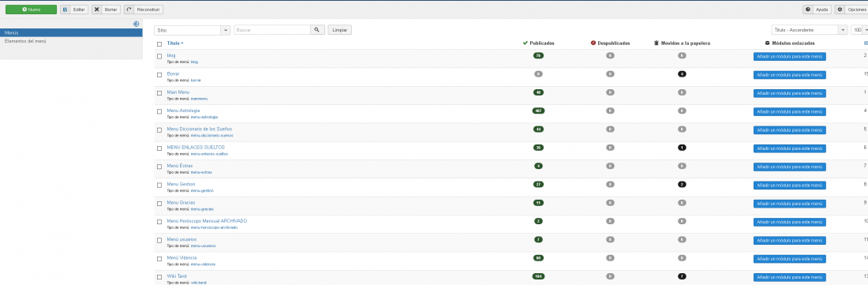Toggle the sidebar collapse arrow icon
This screenshot has height=285, width=868.
[x=137, y=24]
